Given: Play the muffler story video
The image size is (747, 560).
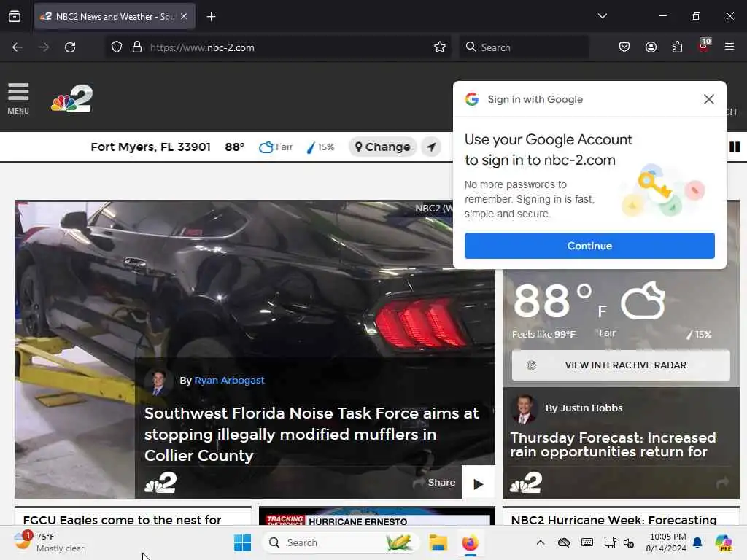Looking at the screenshot, I should point(479,483).
